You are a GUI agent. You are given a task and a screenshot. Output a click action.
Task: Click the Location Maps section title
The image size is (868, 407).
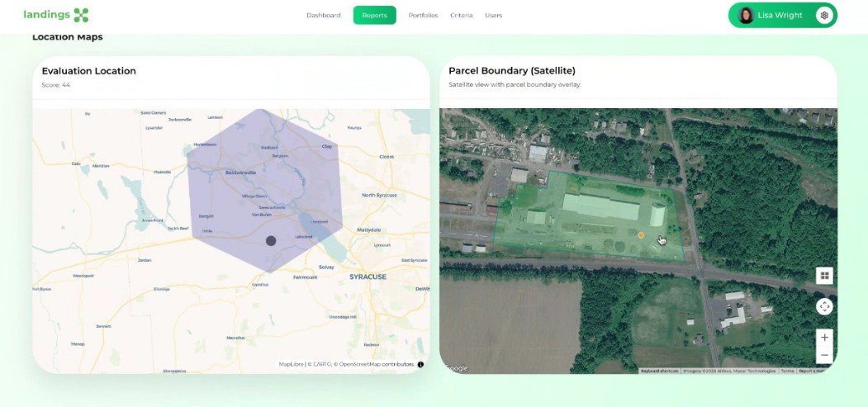pyautogui.click(x=68, y=37)
